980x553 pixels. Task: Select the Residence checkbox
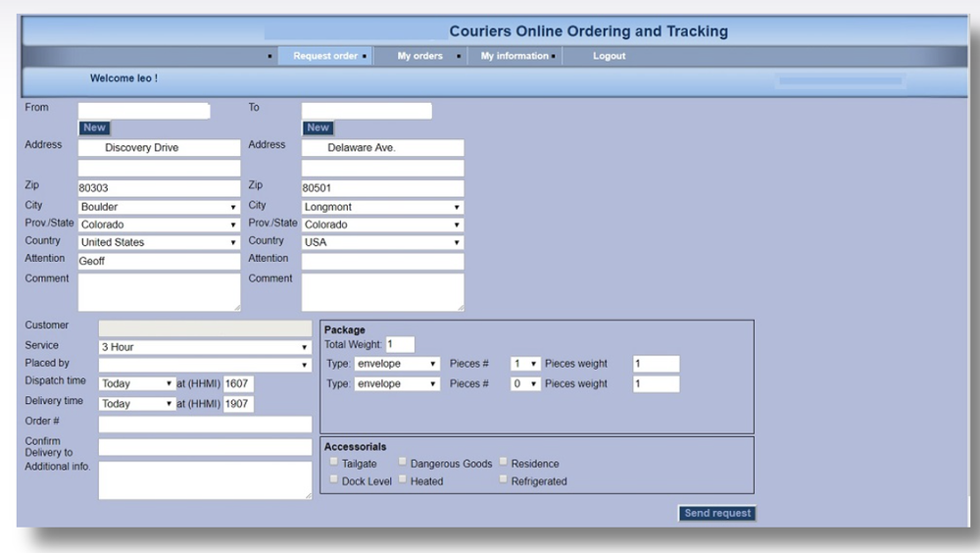pyautogui.click(x=503, y=462)
